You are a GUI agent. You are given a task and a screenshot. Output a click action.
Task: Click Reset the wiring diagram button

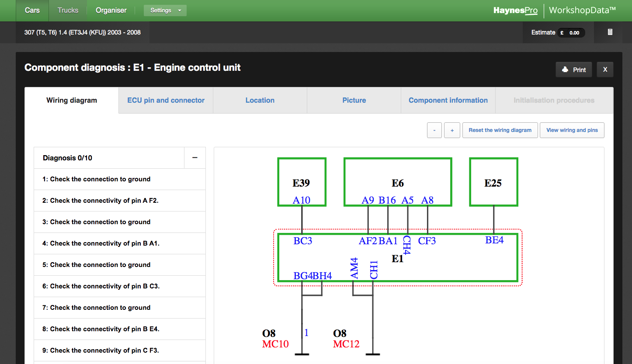point(500,130)
